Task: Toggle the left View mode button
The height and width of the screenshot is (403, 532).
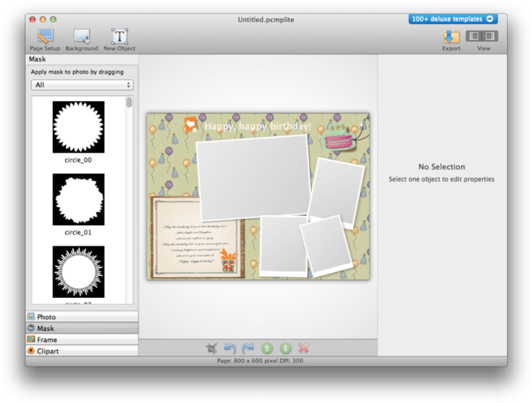Action: tap(474, 37)
